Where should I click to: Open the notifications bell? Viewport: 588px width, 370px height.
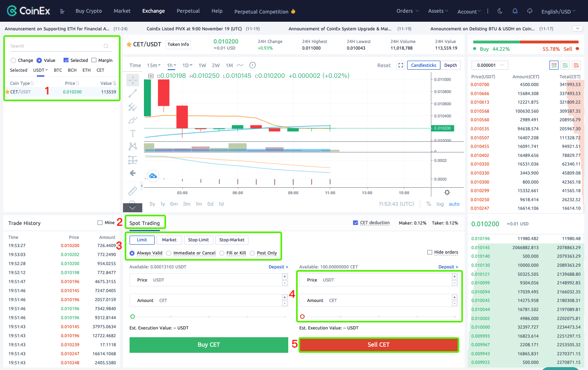(515, 11)
